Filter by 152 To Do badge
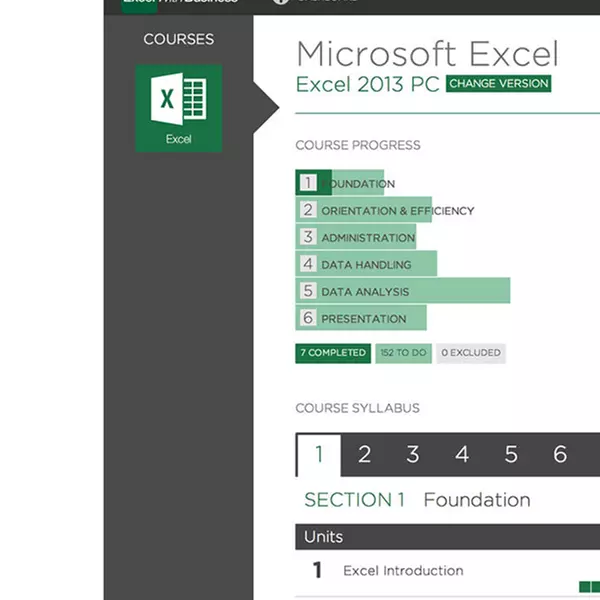The image size is (600, 600). tap(403, 353)
